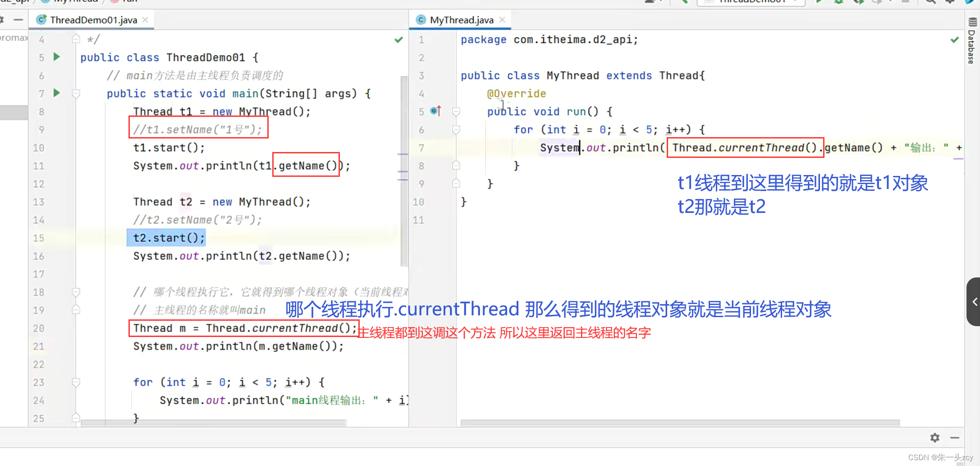980x466 pixels.
Task: Click package com.itheima.d2_api line
Action: [550, 39]
